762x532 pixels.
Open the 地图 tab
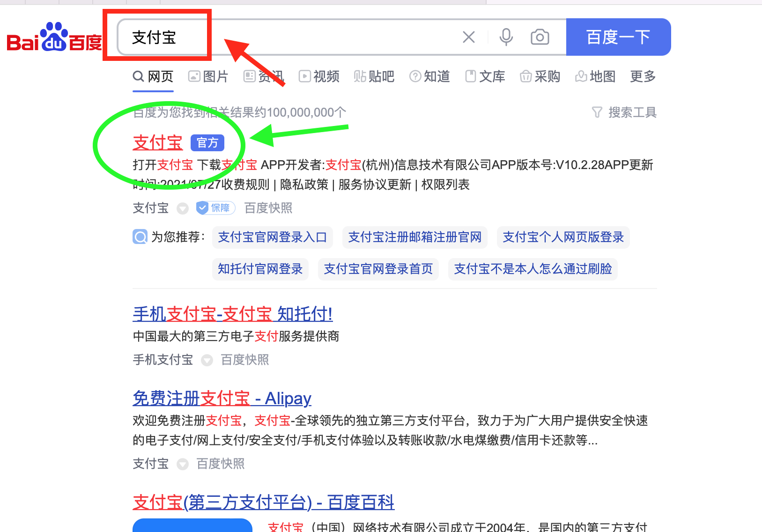[x=595, y=76]
